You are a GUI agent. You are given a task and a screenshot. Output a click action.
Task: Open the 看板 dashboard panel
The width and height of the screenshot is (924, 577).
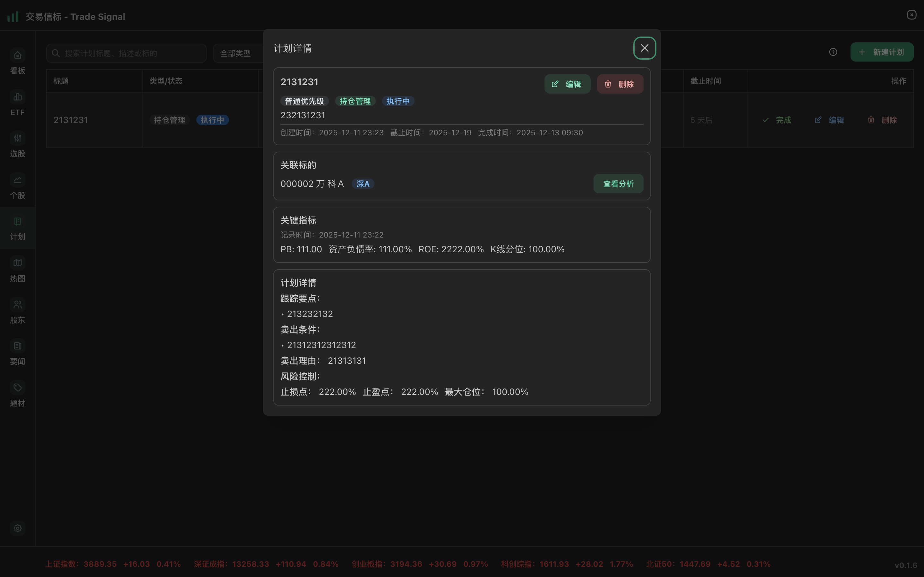(x=17, y=62)
